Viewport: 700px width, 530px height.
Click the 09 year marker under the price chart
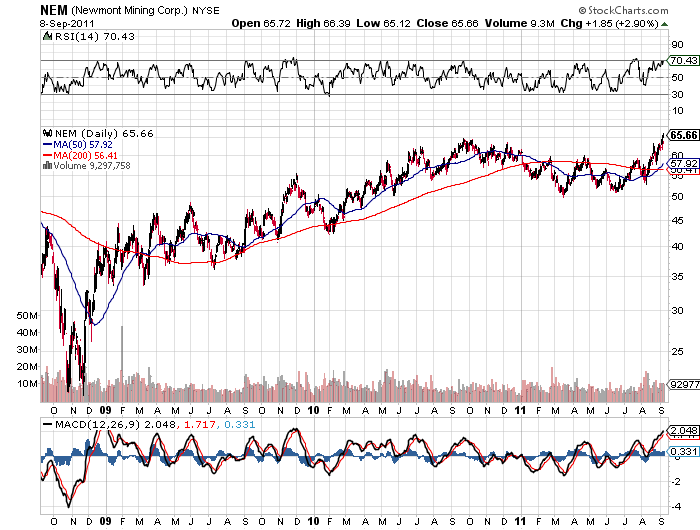[105, 410]
